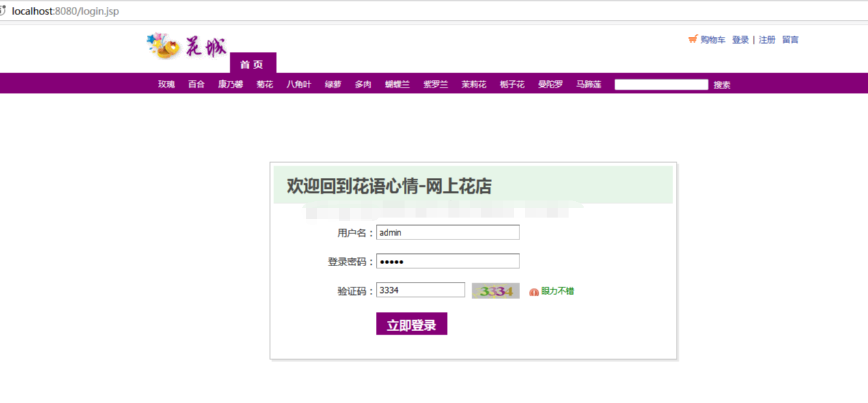Open the 留言 message link

point(790,40)
